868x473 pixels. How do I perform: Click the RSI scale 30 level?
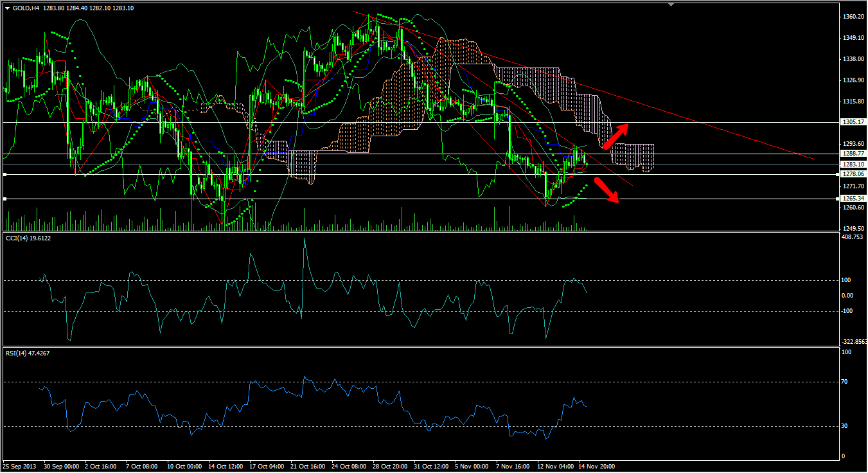(x=846, y=426)
